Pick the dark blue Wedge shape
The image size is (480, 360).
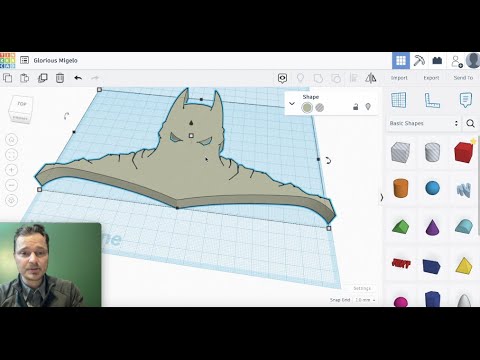[432, 266]
